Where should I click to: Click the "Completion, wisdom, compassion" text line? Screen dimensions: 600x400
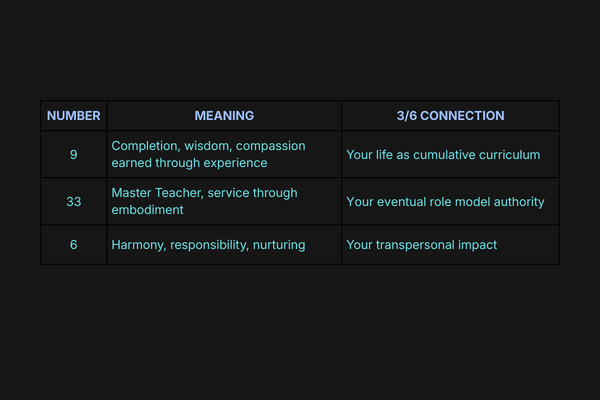click(208, 146)
